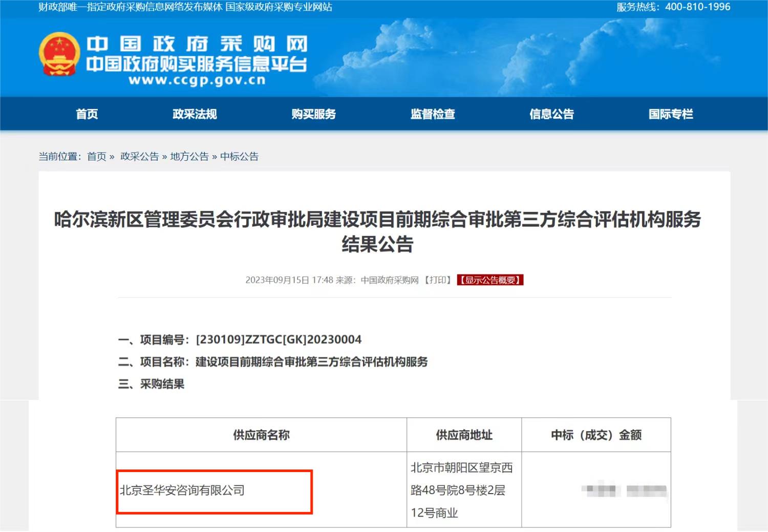Click breadcrumb link 首页
This screenshot has height=532, width=768.
97,157
